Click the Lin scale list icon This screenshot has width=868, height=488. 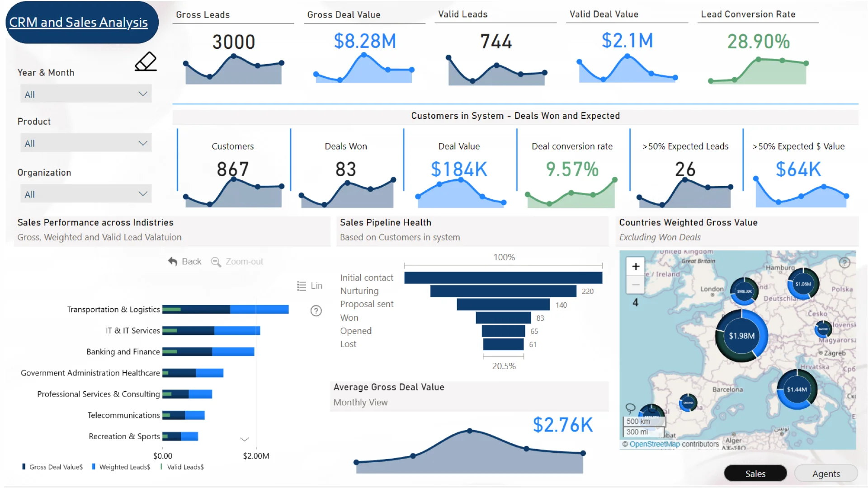(302, 286)
